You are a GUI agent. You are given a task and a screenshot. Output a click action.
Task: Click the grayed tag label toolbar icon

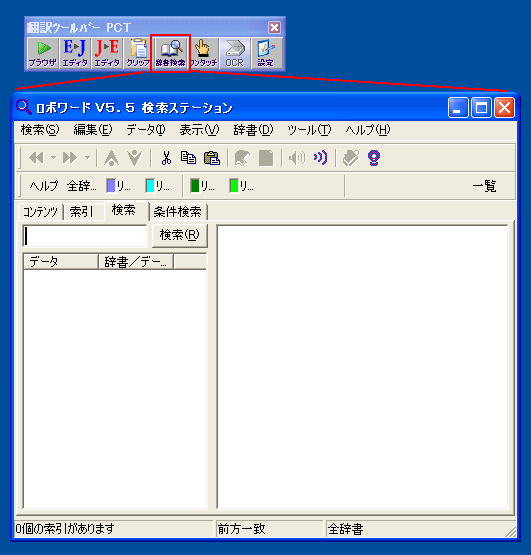pyautogui.click(x=351, y=158)
